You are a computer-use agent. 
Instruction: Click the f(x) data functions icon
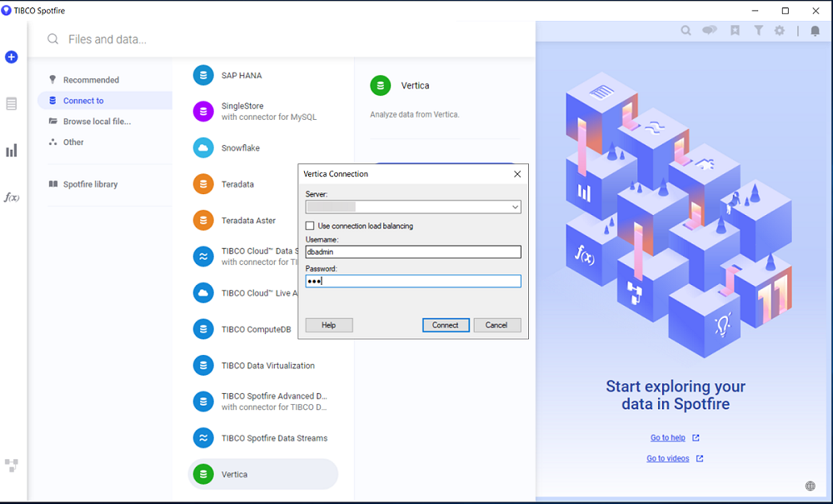click(11, 197)
